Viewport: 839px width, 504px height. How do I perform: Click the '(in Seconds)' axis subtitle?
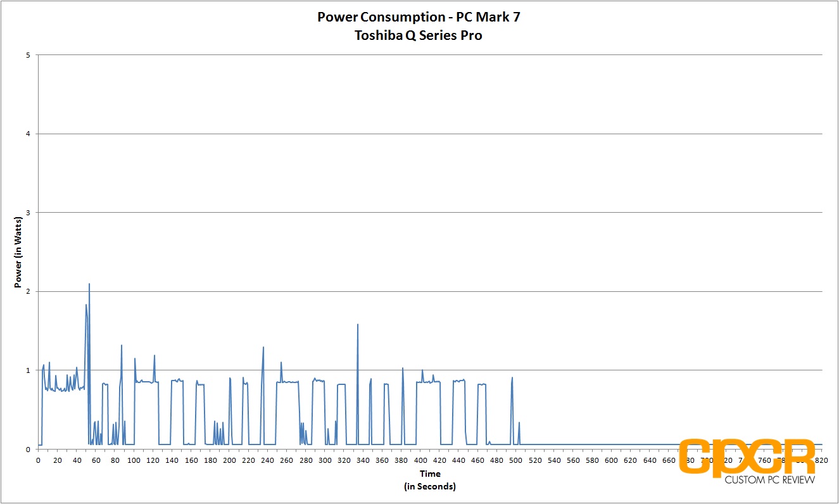[429, 486]
